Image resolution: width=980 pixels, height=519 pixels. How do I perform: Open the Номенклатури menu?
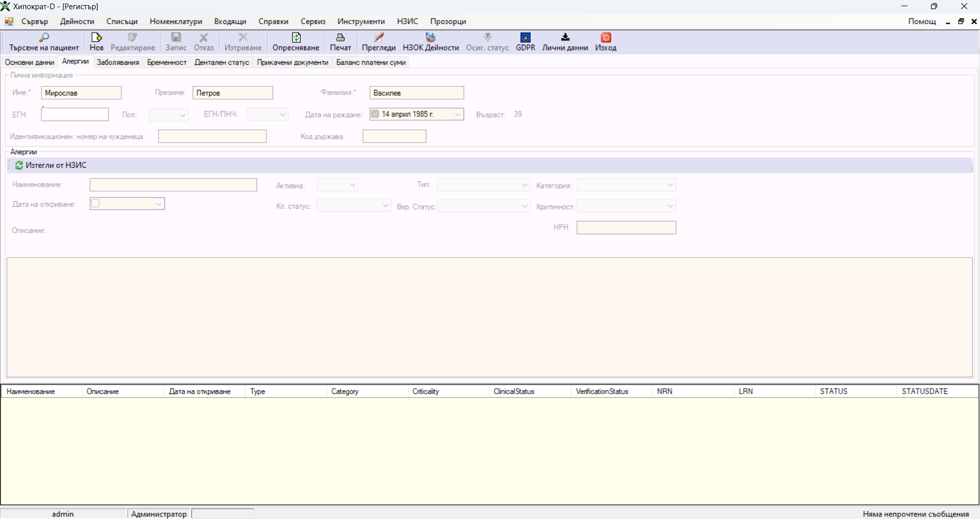[176, 21]
